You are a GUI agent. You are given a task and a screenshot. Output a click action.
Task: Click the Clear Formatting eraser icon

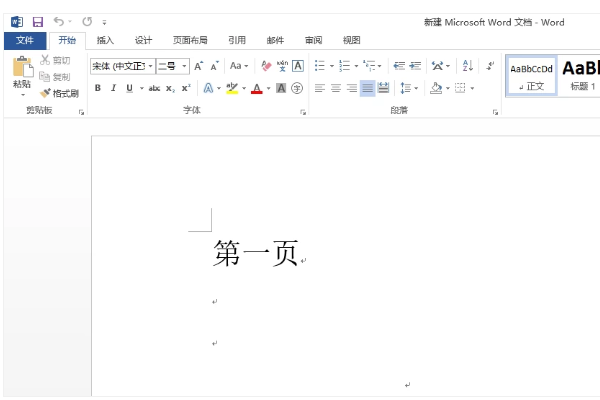point(266,66)
